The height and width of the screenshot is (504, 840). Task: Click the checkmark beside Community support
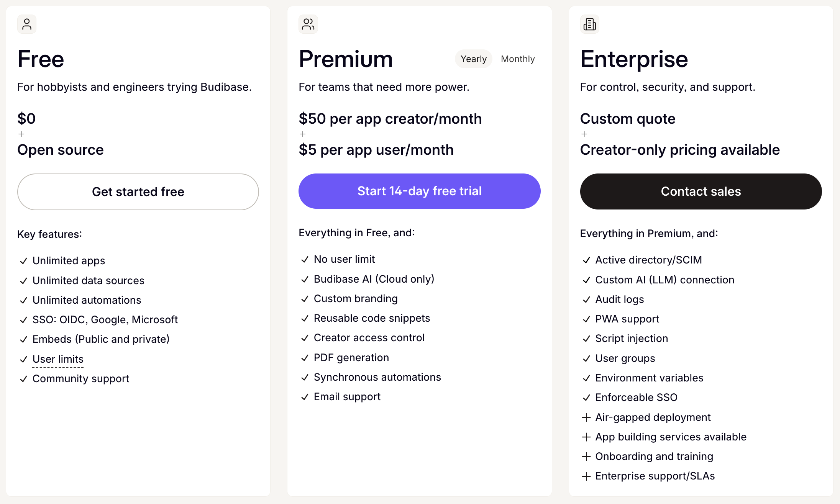(x=23, y=379)
